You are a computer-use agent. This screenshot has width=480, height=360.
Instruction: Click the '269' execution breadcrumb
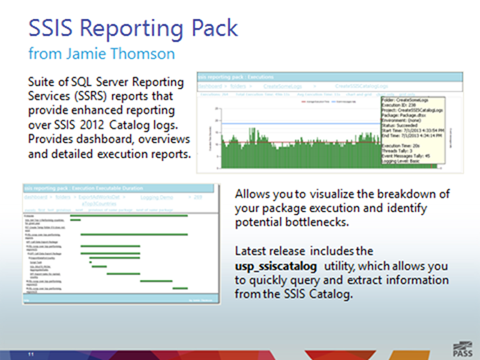198,197
